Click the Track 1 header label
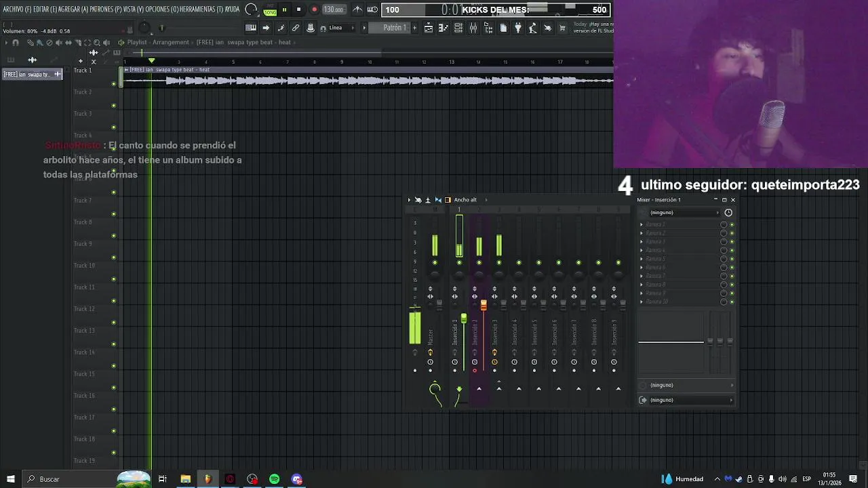Viewport: 868px width, 488px height. (83, 70)
